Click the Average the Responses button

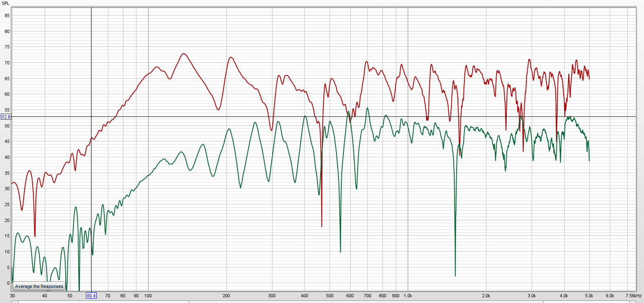tap(39, 286)
